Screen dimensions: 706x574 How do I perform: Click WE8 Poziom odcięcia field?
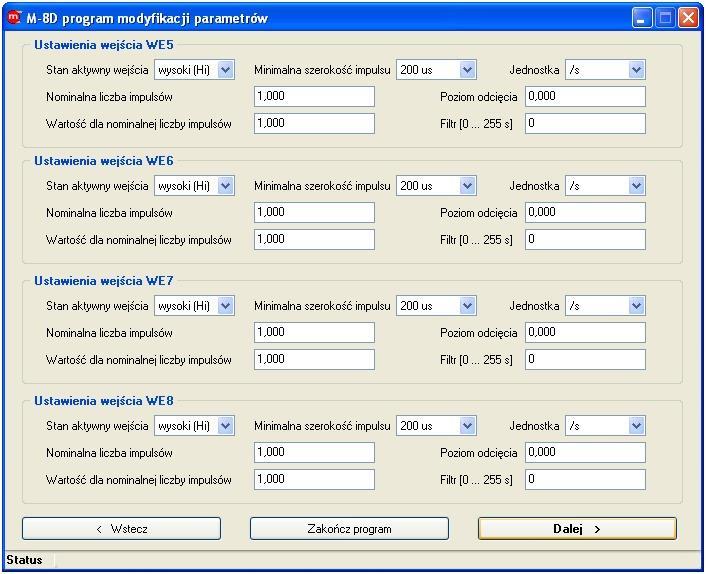585,452
